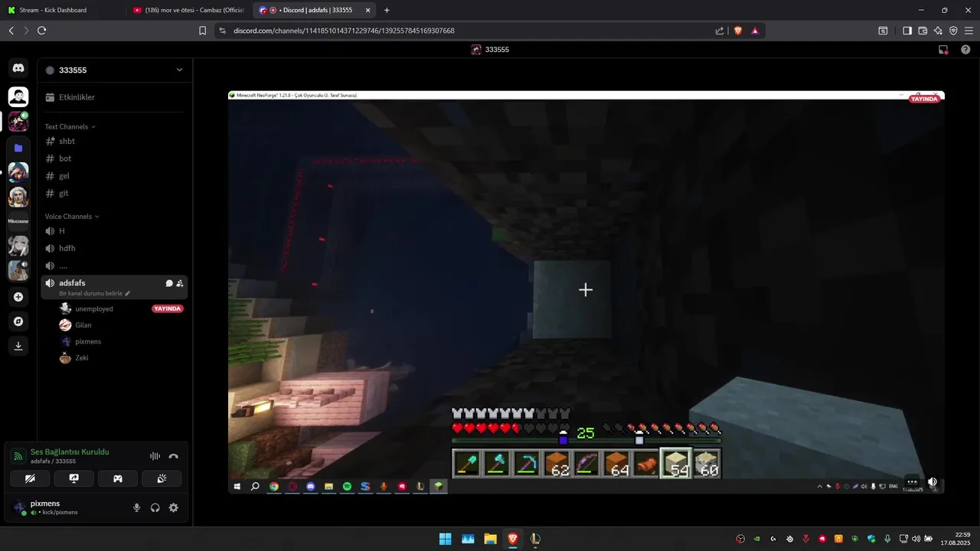Click the stream video viewer
This screenshot has width=980, height=551.
click(586, 292)
